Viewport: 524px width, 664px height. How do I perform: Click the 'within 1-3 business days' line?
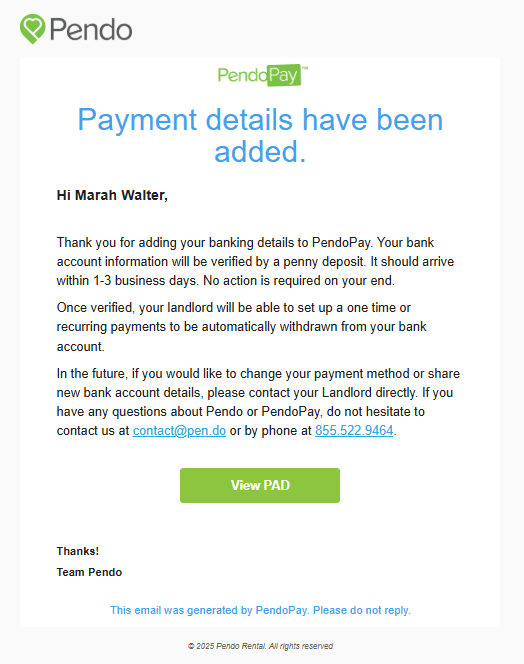coord(225,281)
